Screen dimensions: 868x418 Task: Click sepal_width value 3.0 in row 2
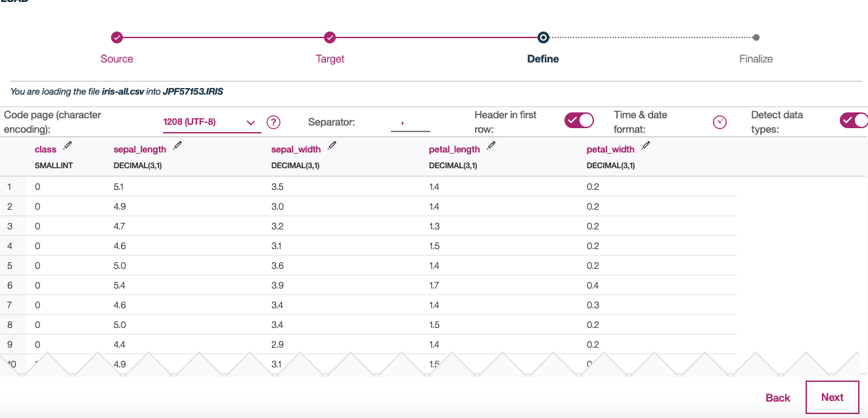click(x=277, y=206)
